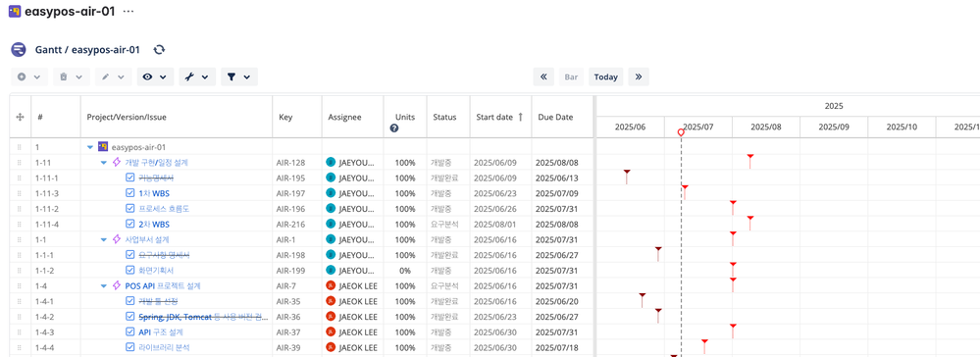
Task: Click the 0% units cell for 화면기획서
Action: tap(405, 270)
